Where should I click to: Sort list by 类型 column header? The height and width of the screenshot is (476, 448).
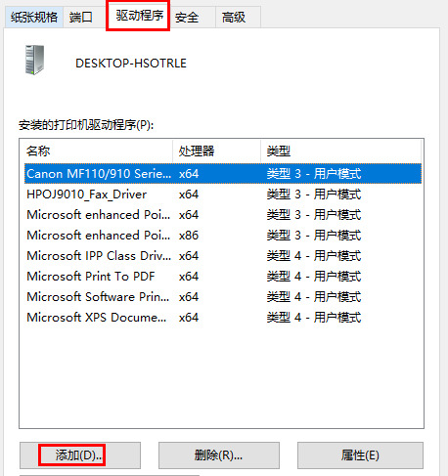[340, 151]
